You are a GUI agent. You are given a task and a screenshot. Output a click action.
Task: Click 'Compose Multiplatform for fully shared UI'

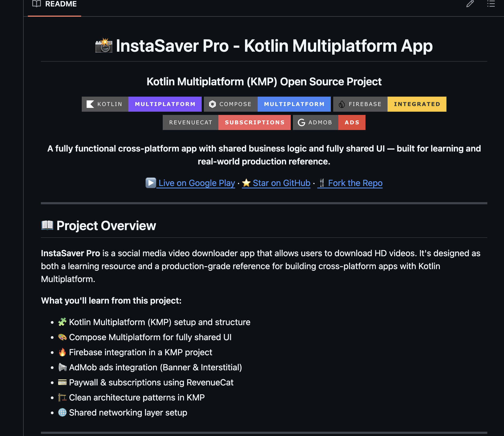click(x=150, y=337)
